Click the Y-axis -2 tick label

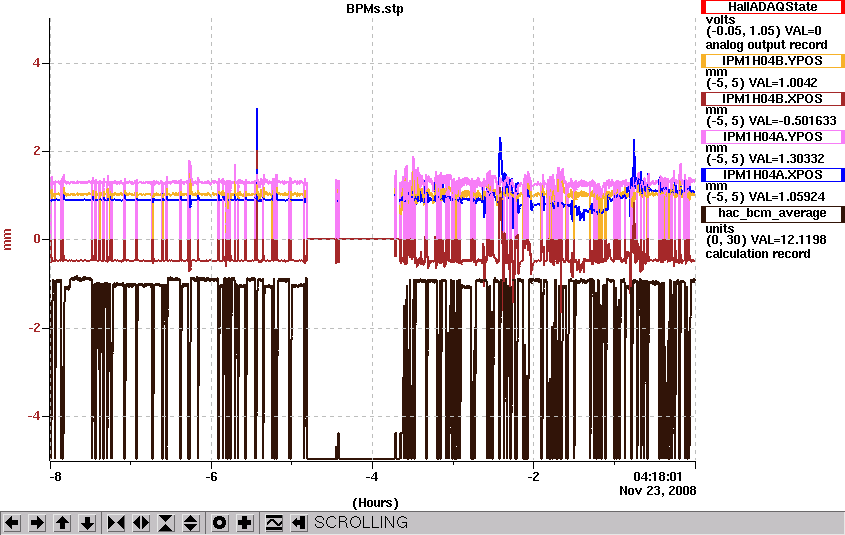[x=34, y=328]
